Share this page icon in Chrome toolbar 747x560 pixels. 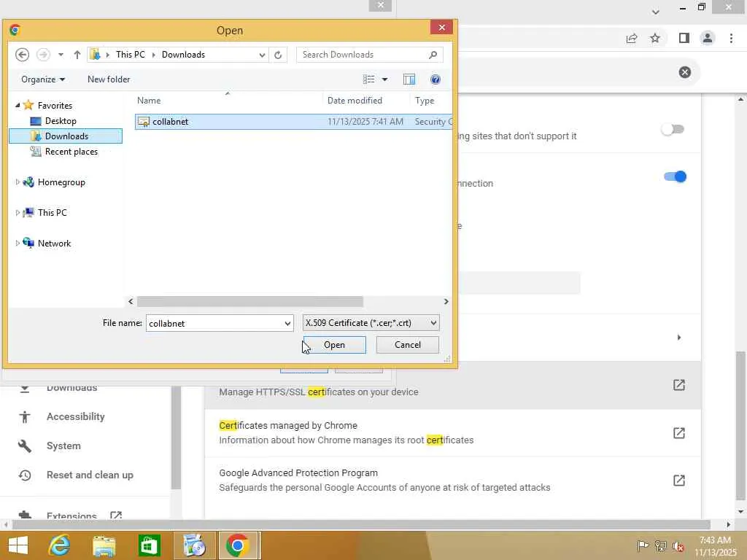pyautogui.click(x=632, y=39)
